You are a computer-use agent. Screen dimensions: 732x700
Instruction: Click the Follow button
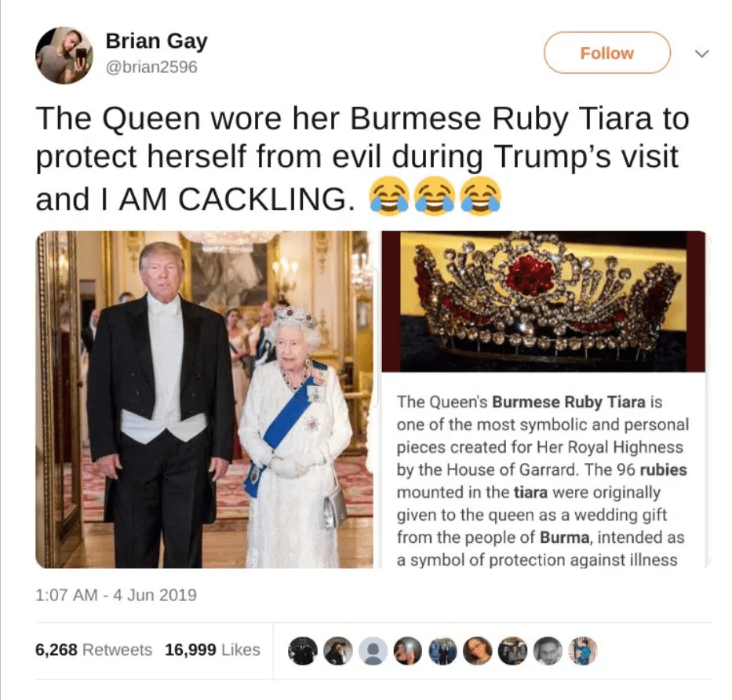[607, 53]
